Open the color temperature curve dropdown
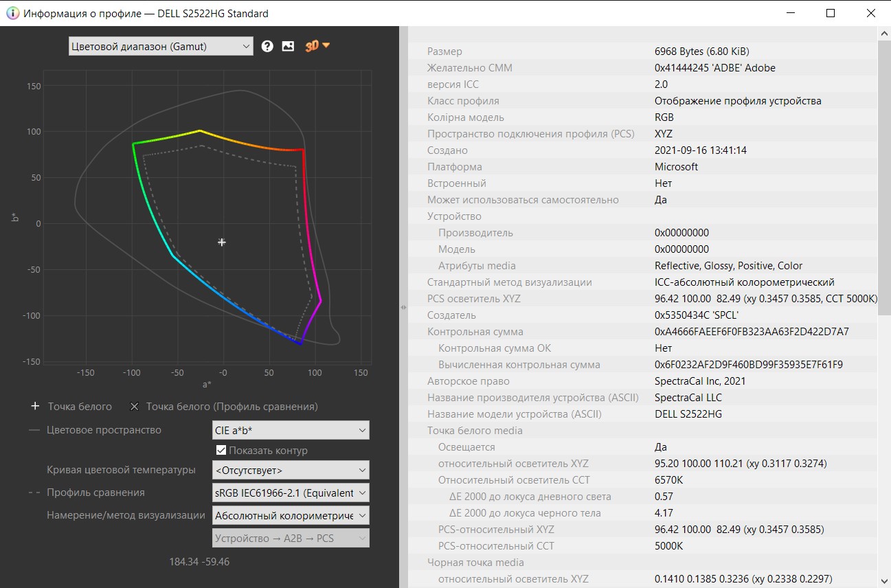 pyautogui.click(x=291, y=470)
